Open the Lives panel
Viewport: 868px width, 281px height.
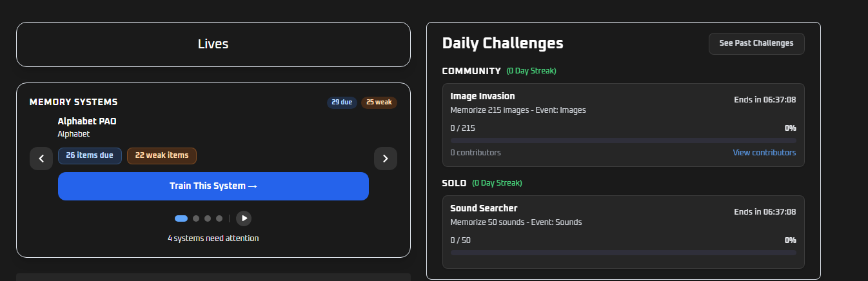pos(213,44)
